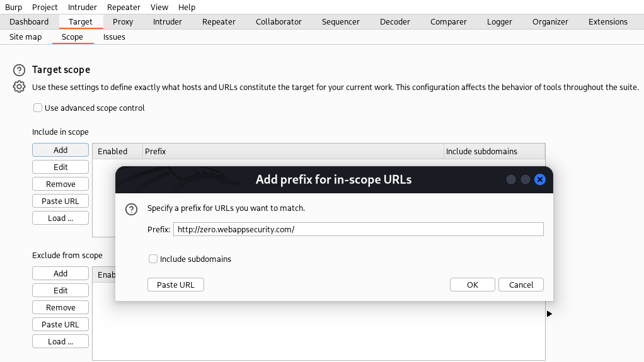This screenshot has height=362, width=644.
Task: Go to the Extensions tab
Action: tap(607, 21)
